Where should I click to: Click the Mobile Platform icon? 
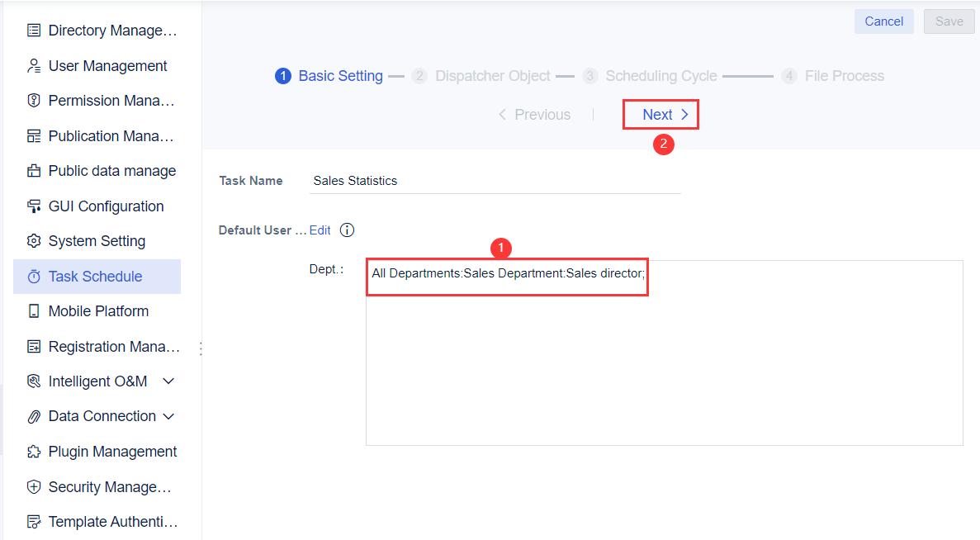[33, 310]
